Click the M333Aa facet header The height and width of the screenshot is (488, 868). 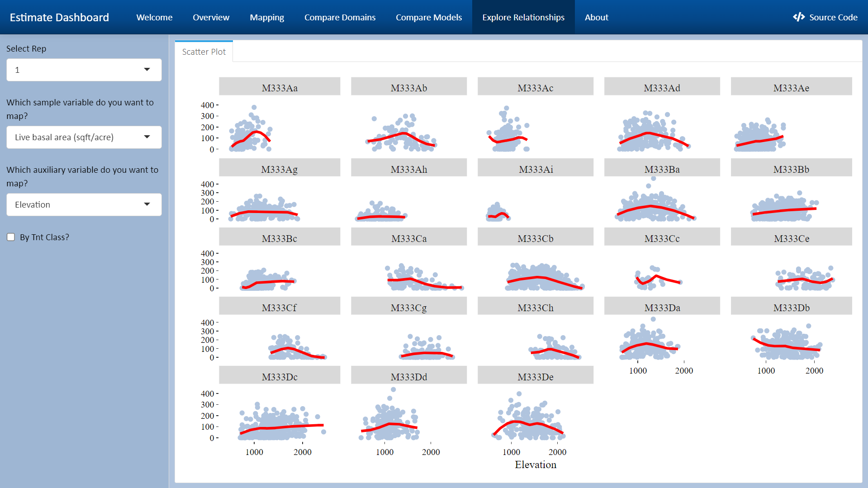[x=280, y=86]
